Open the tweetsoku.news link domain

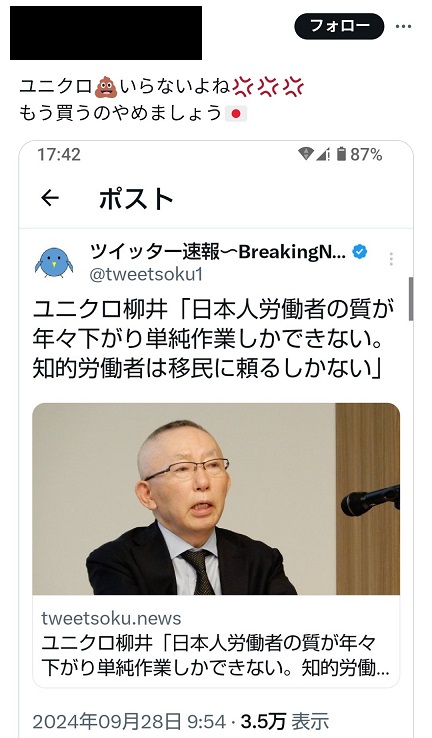click(x=111, y=618)
